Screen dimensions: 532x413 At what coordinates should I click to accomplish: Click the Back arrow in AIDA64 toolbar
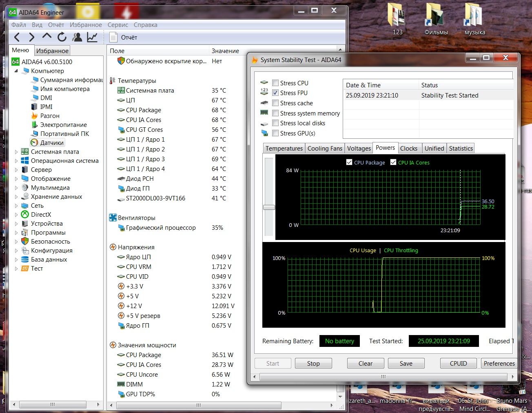click(17, 38)
